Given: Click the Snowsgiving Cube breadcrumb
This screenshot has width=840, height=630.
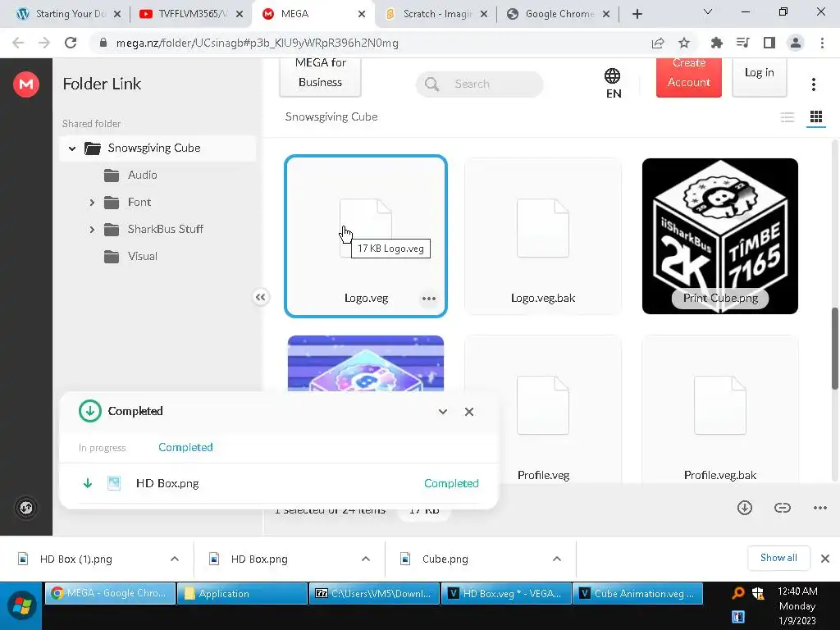Looking at the screenshot, I should [331, 116].
